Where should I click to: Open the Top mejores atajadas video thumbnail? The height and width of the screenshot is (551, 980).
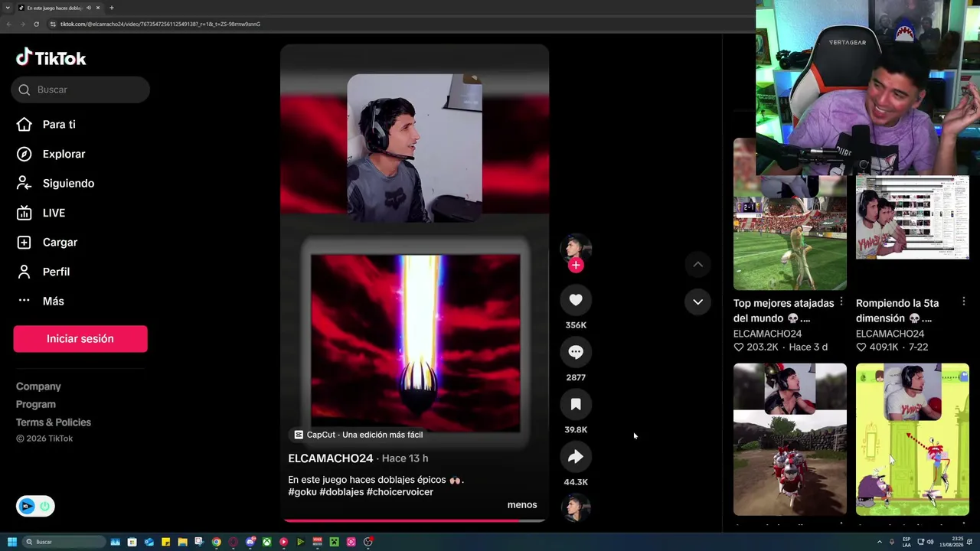790,214
